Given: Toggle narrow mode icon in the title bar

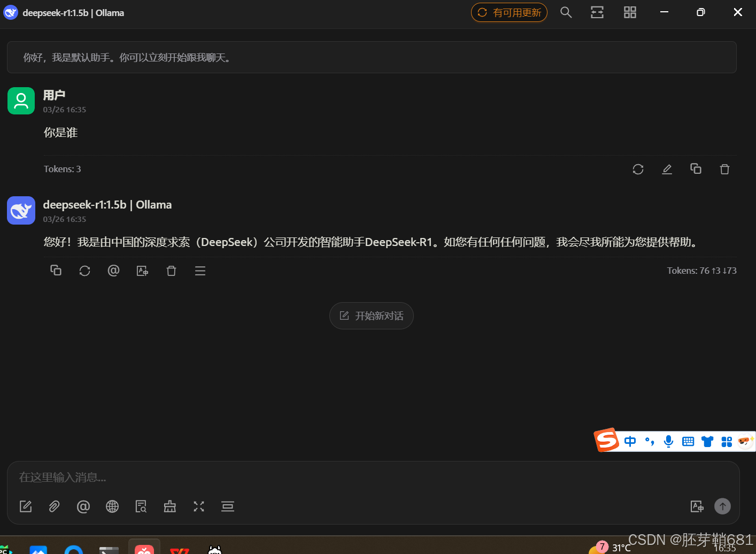Looking at the screenshot, I should 597,12.
